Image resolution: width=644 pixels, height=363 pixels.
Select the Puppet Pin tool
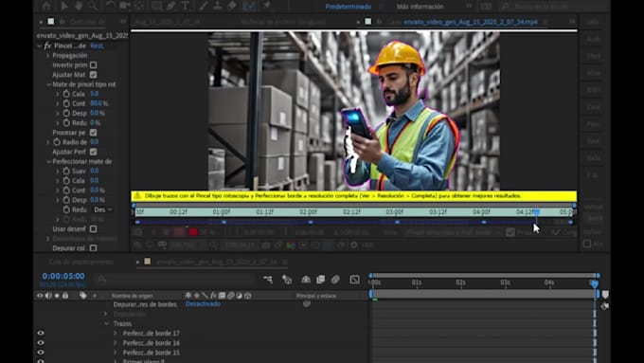tap(266, 6)
